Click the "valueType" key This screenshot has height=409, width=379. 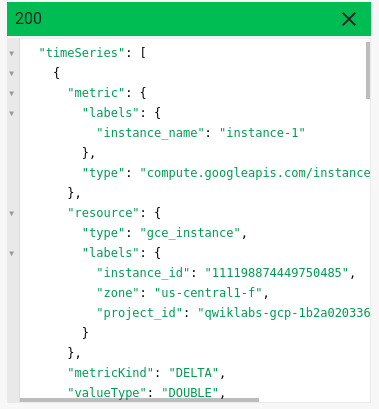tap(107, 393)
